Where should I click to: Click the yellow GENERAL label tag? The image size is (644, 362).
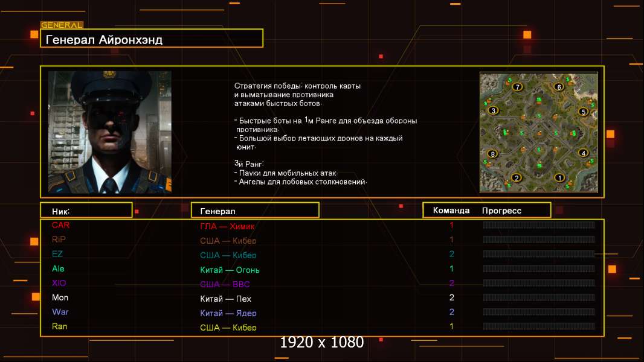coord(62,25)
